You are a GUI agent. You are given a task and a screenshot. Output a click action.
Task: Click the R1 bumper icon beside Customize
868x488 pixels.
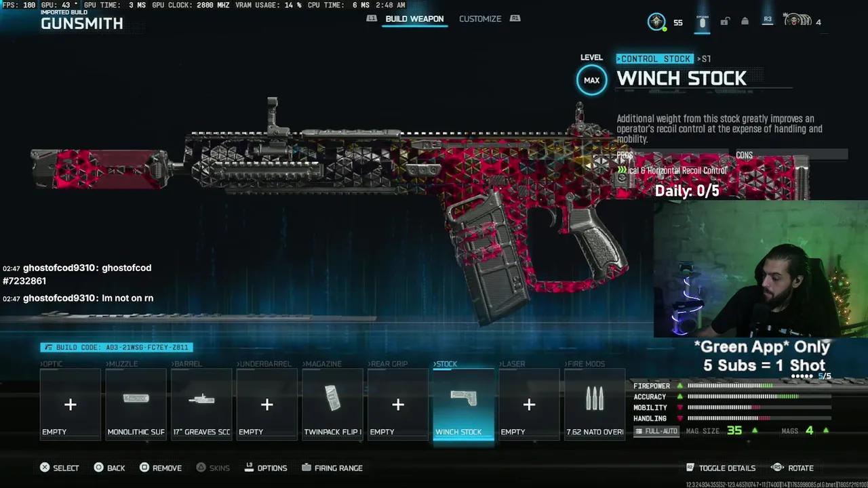point(515,18)
